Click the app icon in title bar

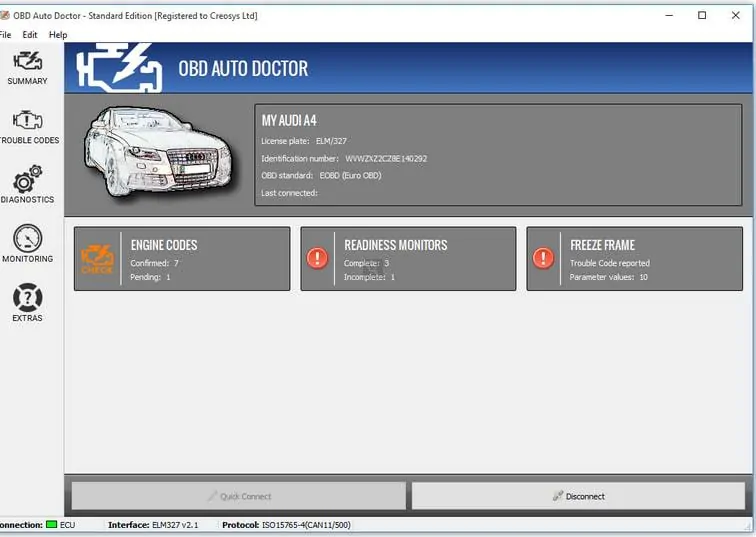click(5, 15)
